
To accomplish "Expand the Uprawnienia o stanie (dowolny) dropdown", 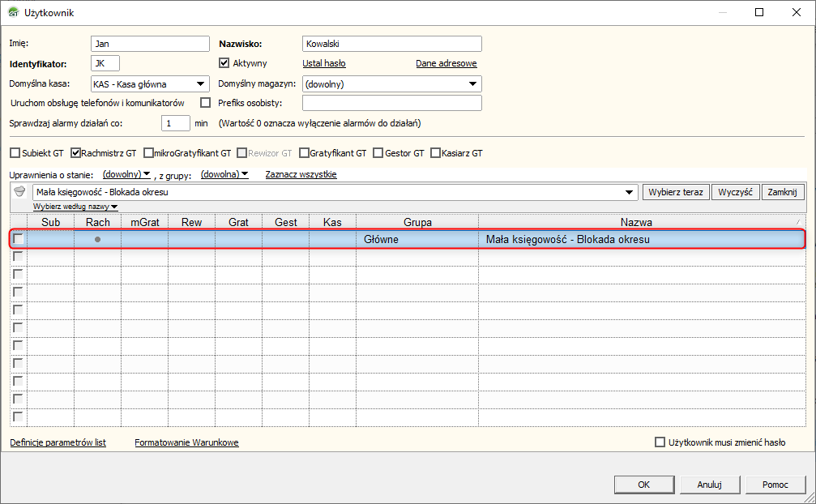I will point(126,174).
